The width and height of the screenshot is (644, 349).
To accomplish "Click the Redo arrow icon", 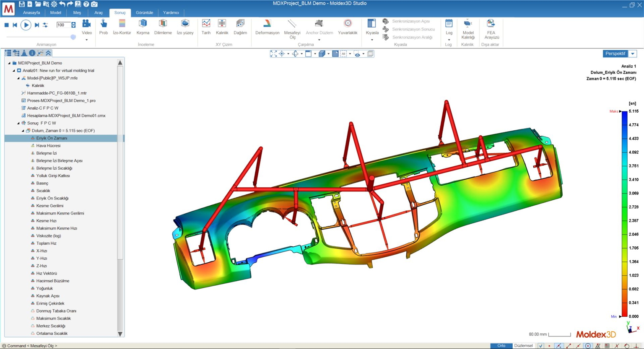I will coord(70,4).
